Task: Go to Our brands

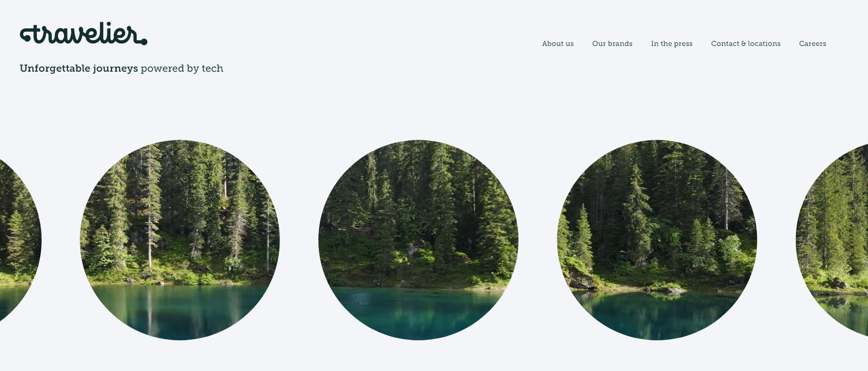Action: click(x=612, y=44)
